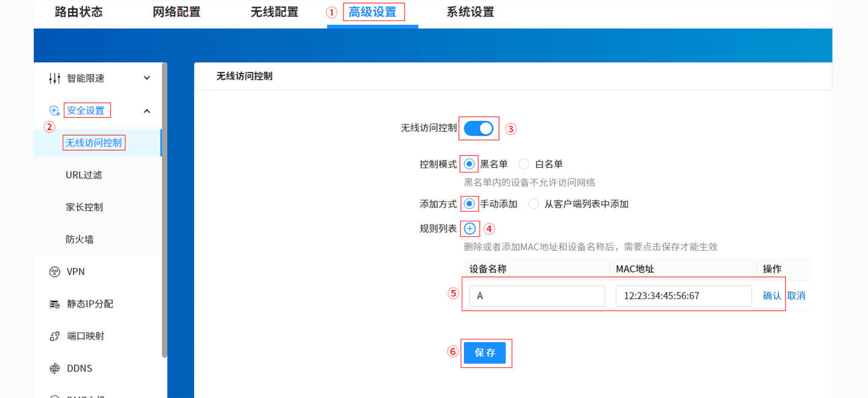Open URL过滤 in the sidebar
This screenshot has height=398, width=868.
tap(83, 174)
